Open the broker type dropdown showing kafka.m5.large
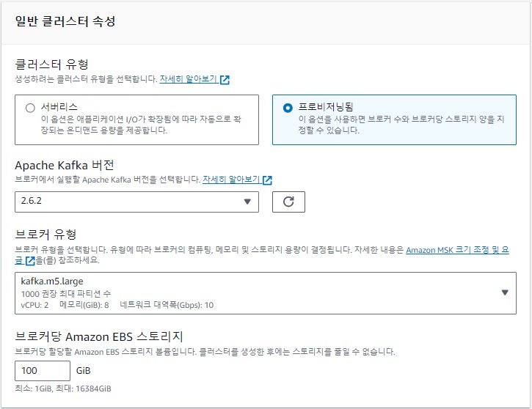 [x=266, y=292]
